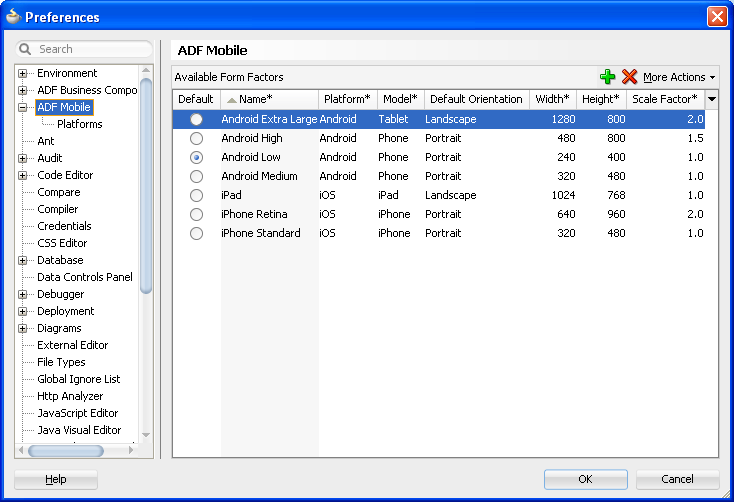This screenshot has height=502, width=734.
Task: Select the Data Controls Panel item
Action: pos(85,277)
